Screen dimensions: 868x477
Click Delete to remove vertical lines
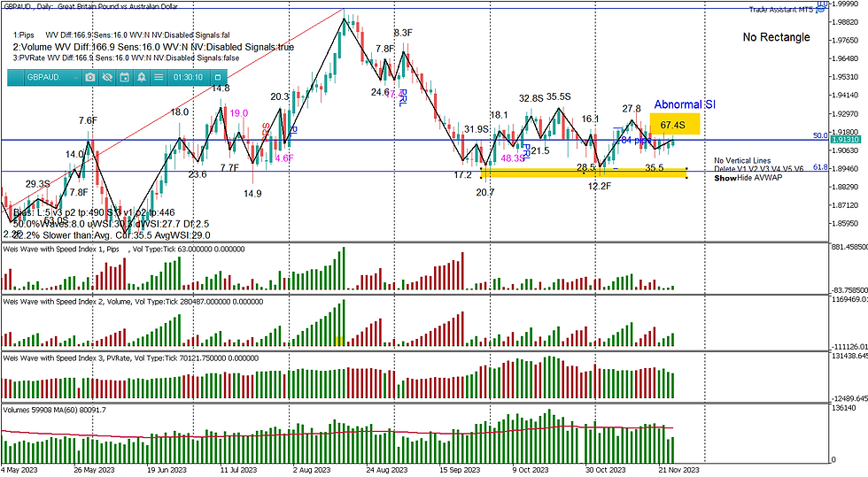725,169
